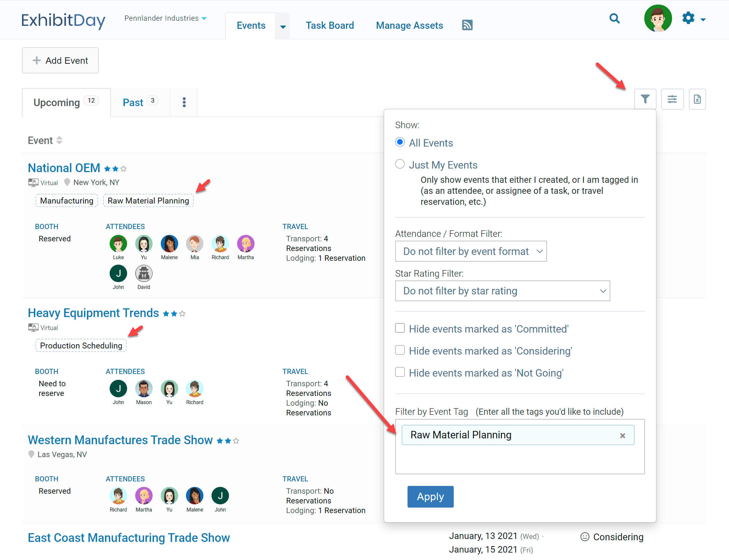
Task: Open the three-dot menu next to tabs
Action: [184, 102]
